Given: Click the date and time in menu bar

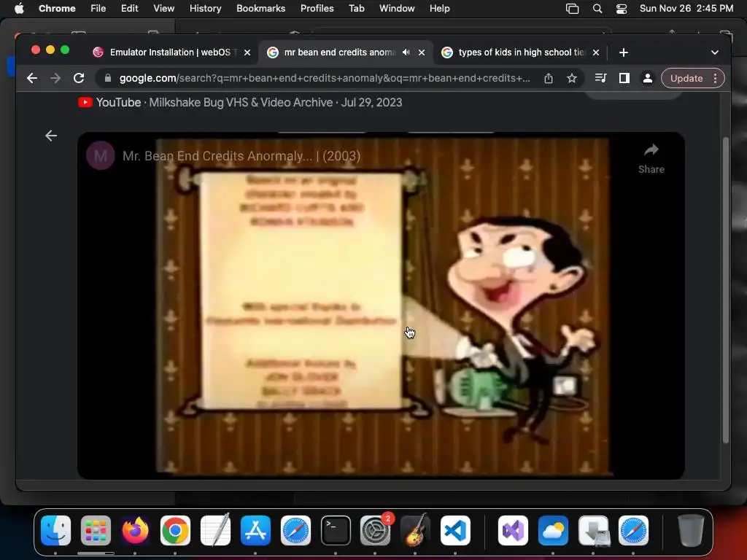Looking at the screenshot, I should coord(686,8).
